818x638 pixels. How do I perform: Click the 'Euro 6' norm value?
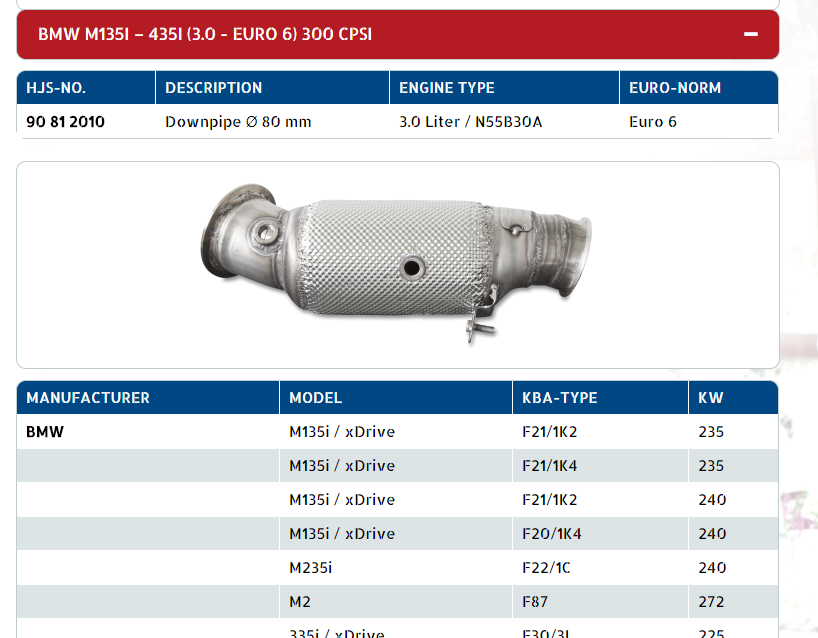[x=653, y=122]
